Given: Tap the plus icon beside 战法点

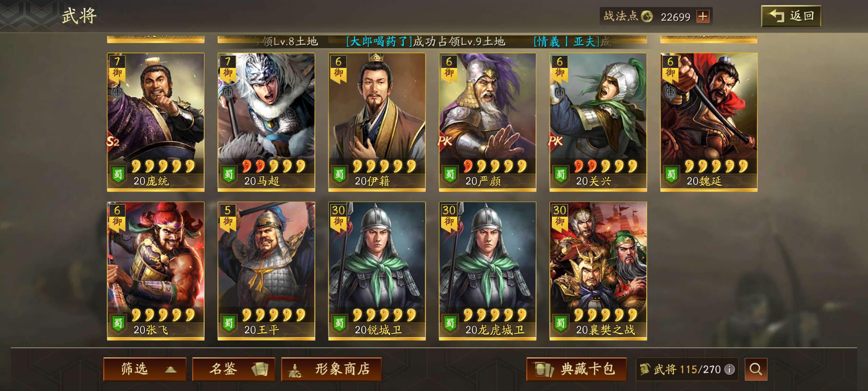Looking at the screenshot, I should tap(703, 17).
